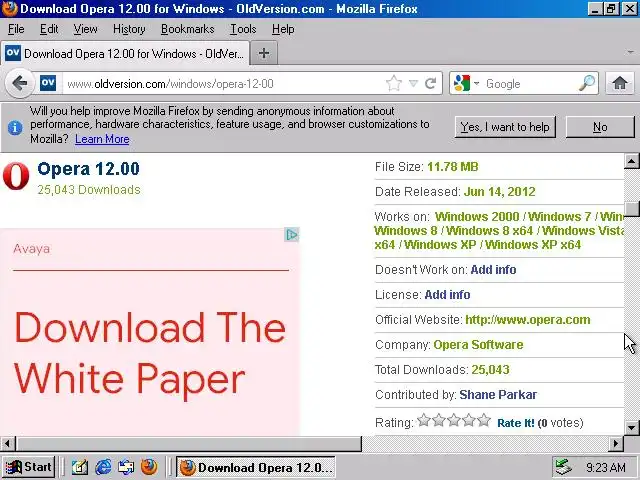Screen dimensions: 640x480
Task: Decline telemetry with the No button
Action: click(x=600, y=127)
